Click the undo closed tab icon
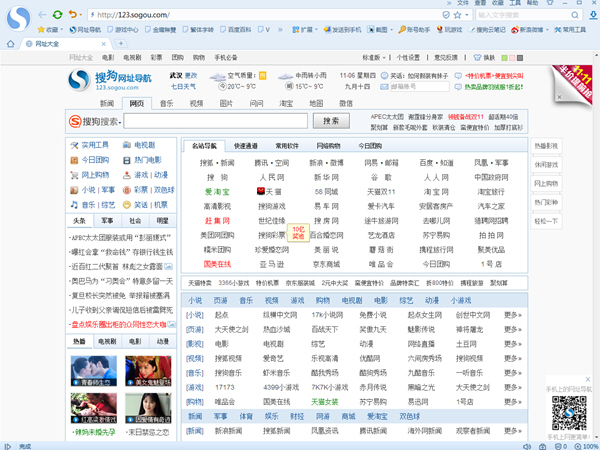600x450 pixels. (x=74, y=14)
